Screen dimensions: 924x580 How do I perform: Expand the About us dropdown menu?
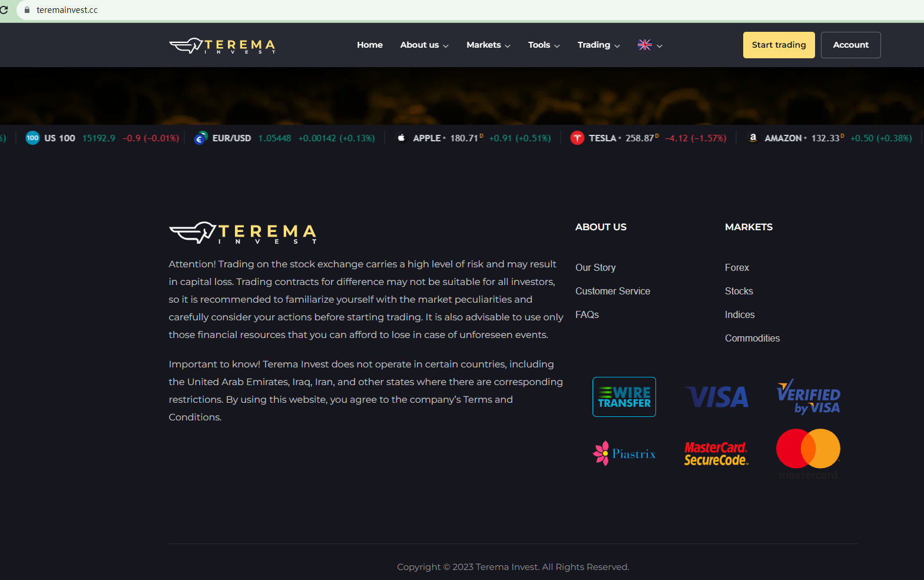click(x=425, y=45)
